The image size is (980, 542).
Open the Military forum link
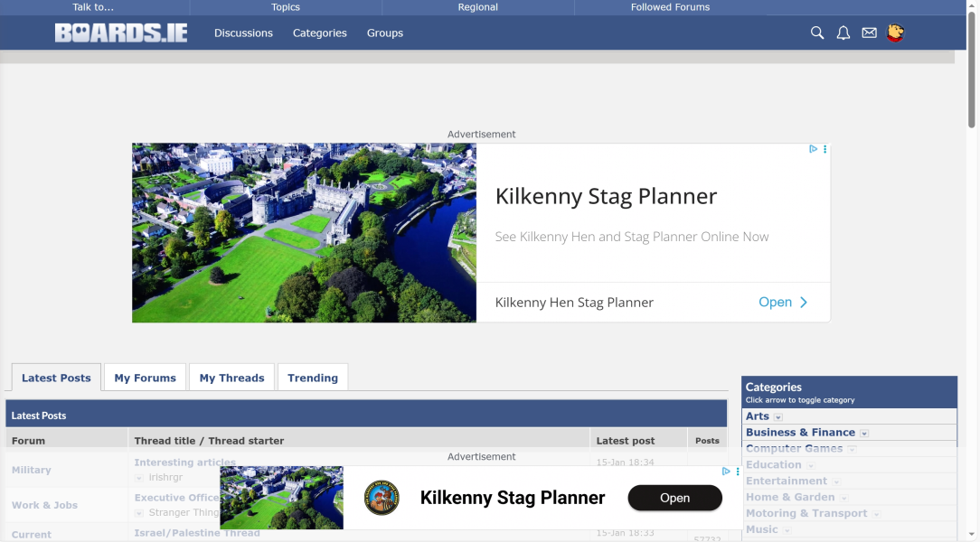click(32, 470)
